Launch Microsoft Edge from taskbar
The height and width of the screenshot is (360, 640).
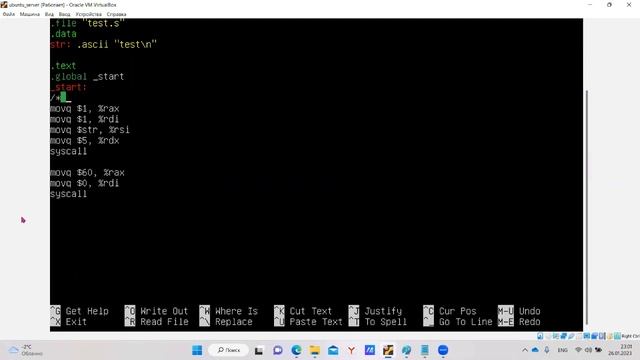(x=296, y=350)
